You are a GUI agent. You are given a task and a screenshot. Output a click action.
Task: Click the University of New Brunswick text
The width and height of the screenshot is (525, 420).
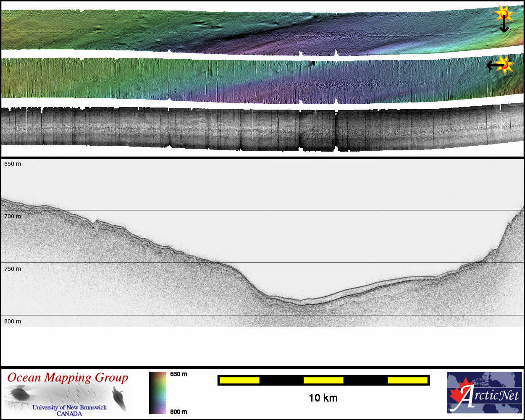pyautogui.click(x=69, y=407)
